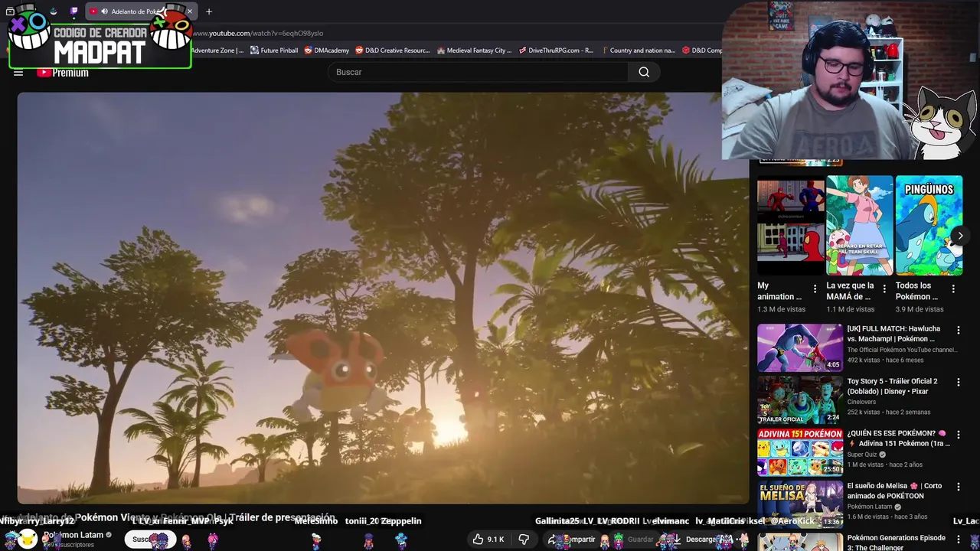The image size is (980, 551).
Task: Switch to the pinned Twitch tab
Action: pyautogui.click(x=73, y=11)
